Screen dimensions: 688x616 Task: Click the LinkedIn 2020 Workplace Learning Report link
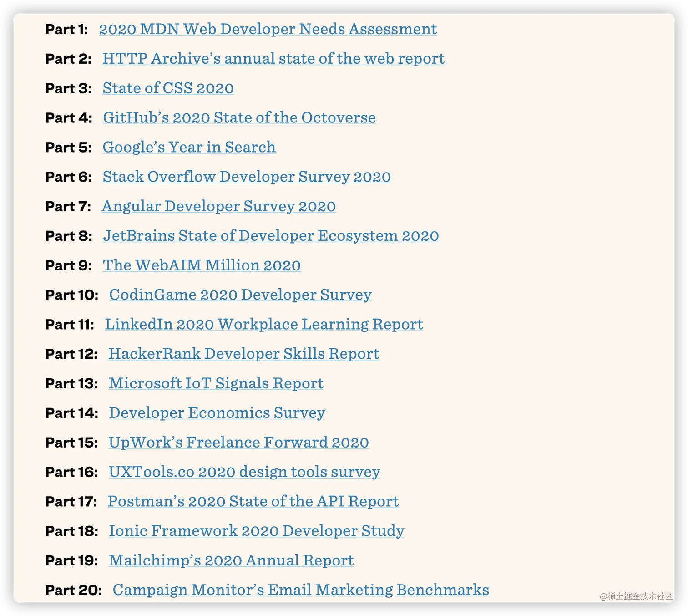click(x=264, y=325)
